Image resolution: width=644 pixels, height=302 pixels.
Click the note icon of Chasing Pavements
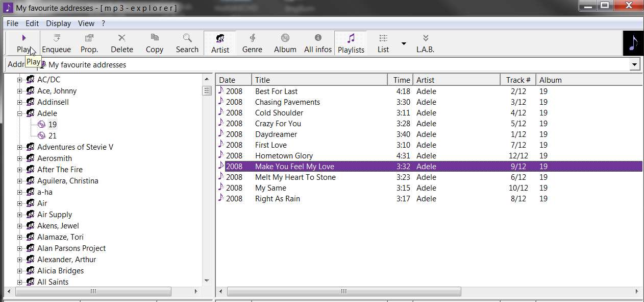(221, 101)
